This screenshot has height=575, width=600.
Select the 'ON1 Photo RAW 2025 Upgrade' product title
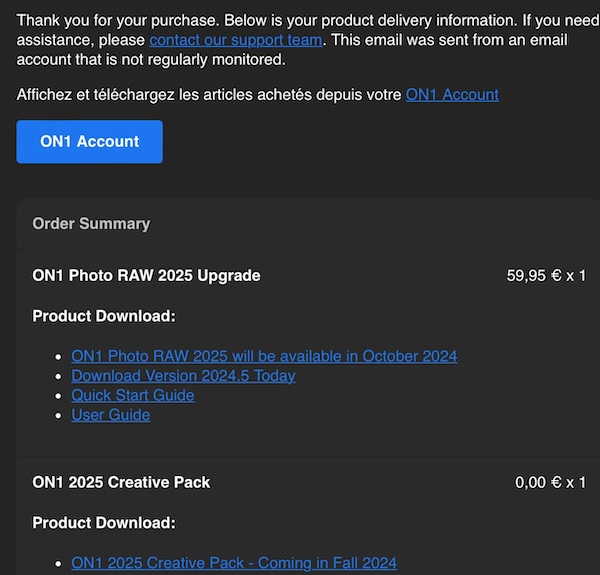tap(146, 275)
